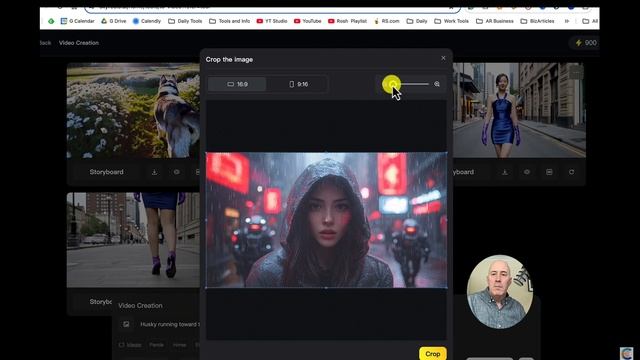Image resolution: width=640 pixels, height=360 pixels.
Task: Open the YouTube bookmark
Action: pyautogui.click(x=307, y=21)
